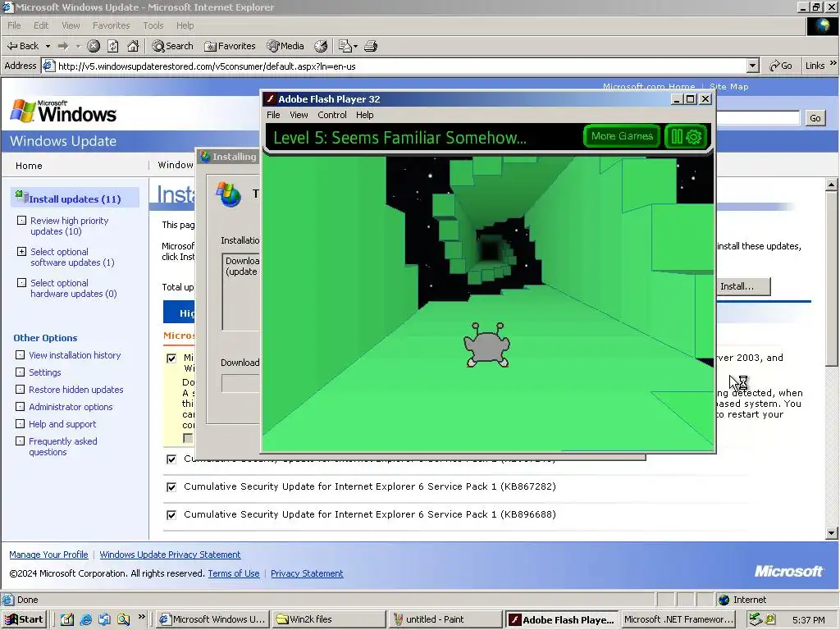Launch Internet Explorer from quick launch
Viewport: 840px width, 630px height.
85,619
